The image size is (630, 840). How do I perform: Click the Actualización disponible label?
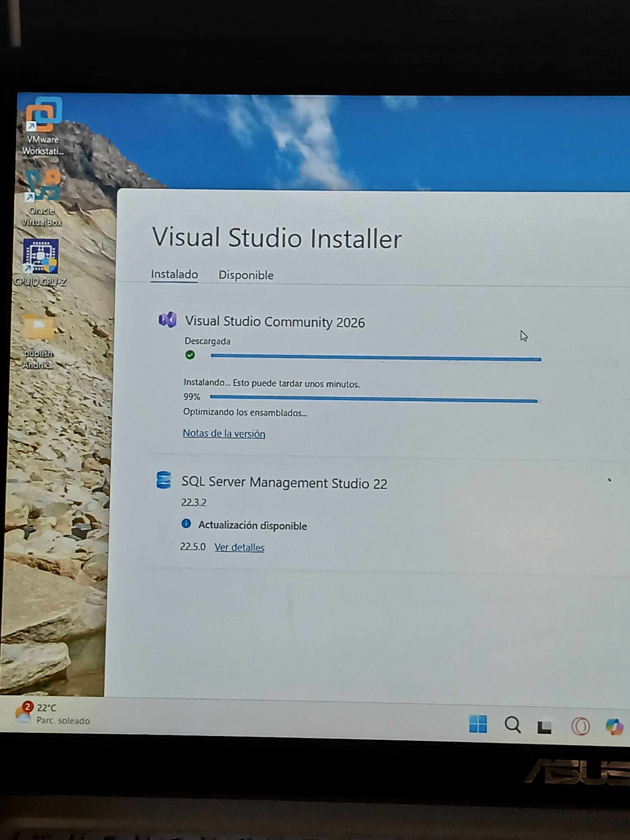click(253, 526)
